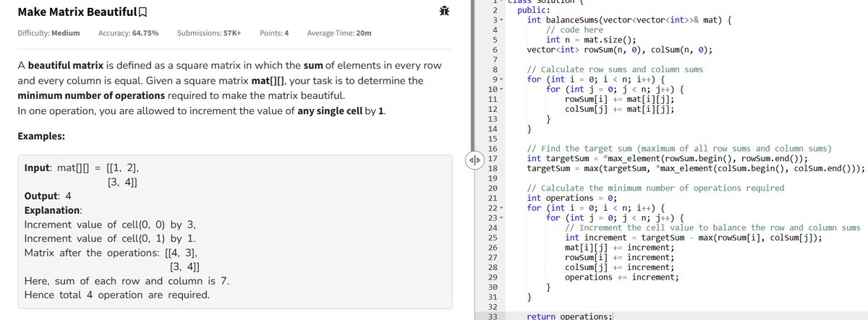This screenshot has width=868, height=320.
Task: Click the problem title Make Matrix Beautiful
Action: click(76, 12)
